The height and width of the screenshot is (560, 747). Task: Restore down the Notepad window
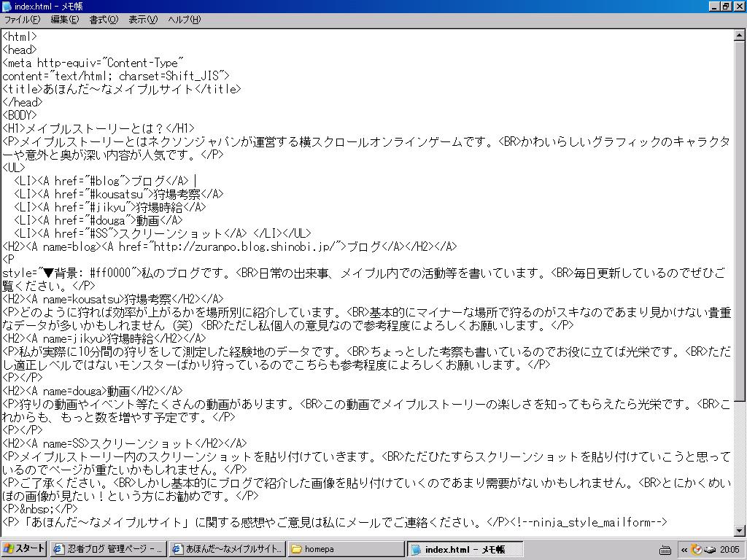click(725, 6)
